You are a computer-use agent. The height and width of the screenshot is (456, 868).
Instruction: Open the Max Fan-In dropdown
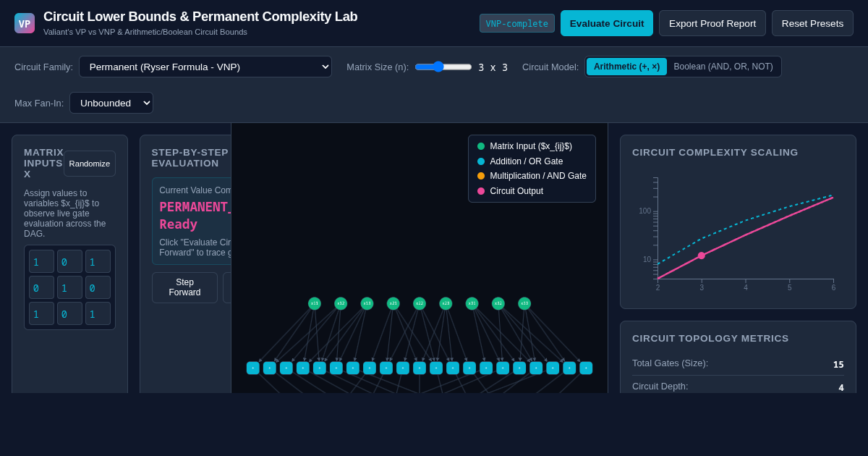pos(111,103)
